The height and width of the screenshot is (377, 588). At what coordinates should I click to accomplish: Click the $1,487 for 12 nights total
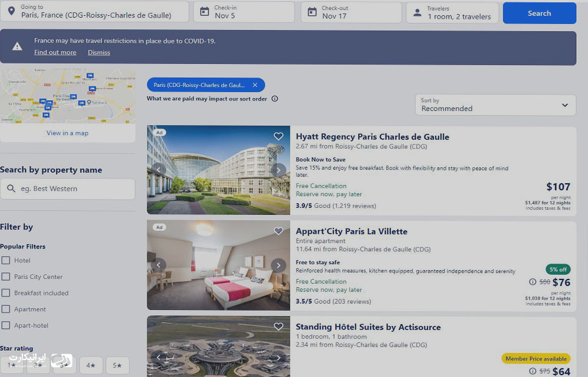tap(547, 203)
